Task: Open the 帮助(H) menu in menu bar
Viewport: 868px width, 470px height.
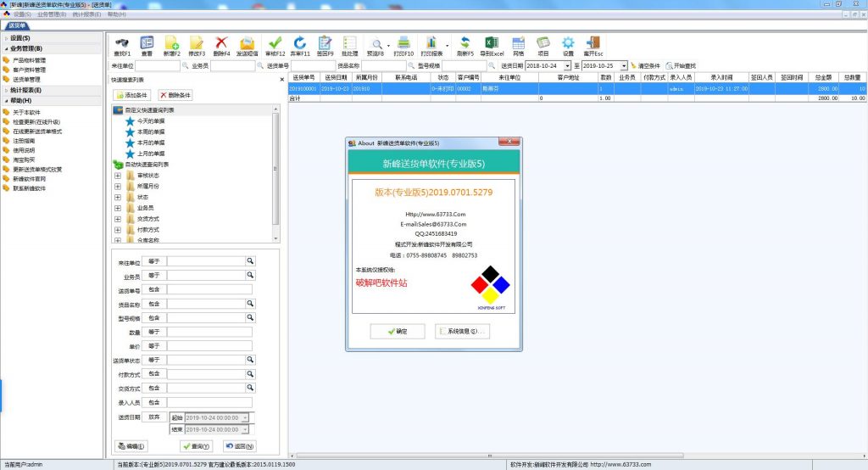Action: pos(117,14)
